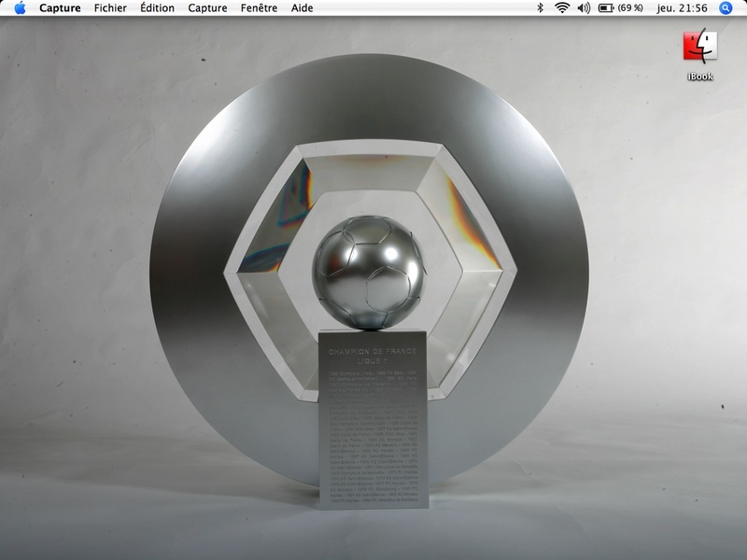Image resolution: width=747 pixels, height=560 pixels.
Task: Select the iBook drive icon on desktop
Action: pos(699,46)
